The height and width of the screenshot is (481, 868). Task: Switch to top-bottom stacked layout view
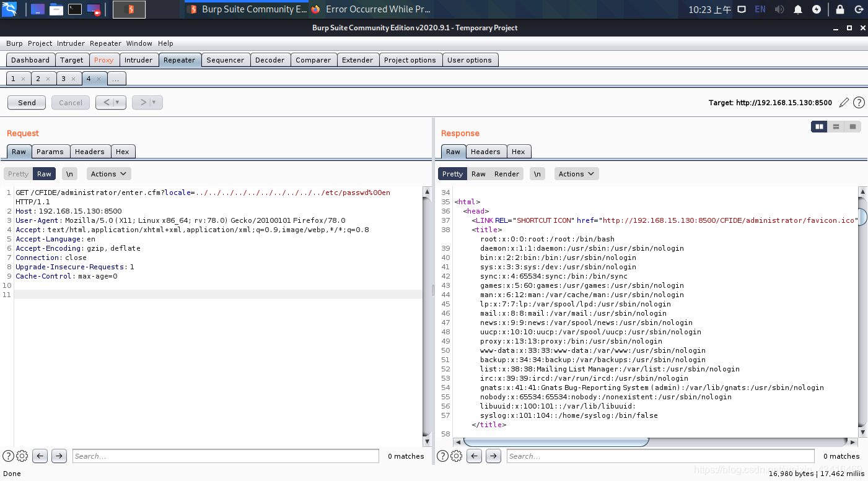(x=836, y=126)
